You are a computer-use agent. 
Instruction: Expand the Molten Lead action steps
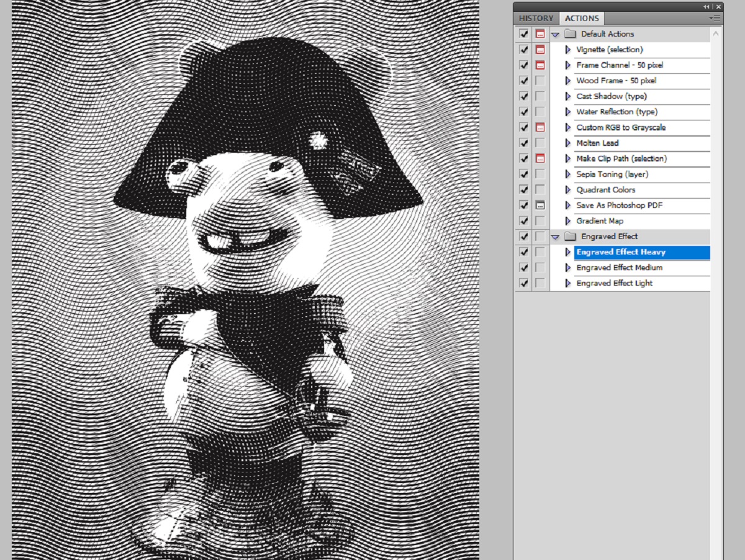pyautogui.click(x=567, y=143)
